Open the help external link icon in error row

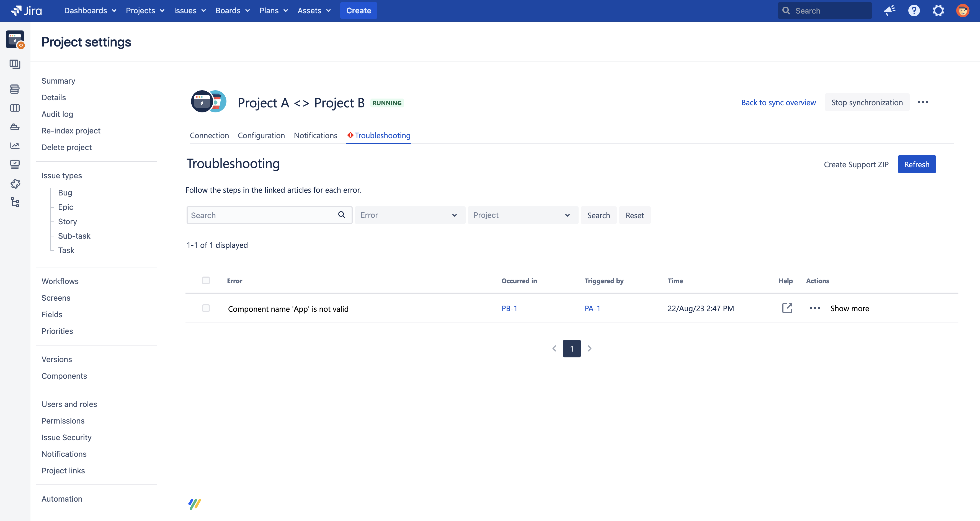pyautogui.click(x=787, y=308)
